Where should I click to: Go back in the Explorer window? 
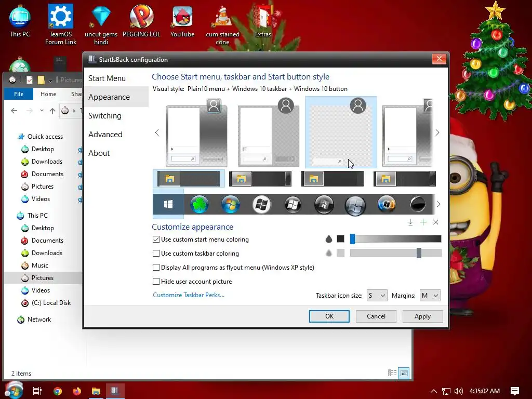[14, 111]
